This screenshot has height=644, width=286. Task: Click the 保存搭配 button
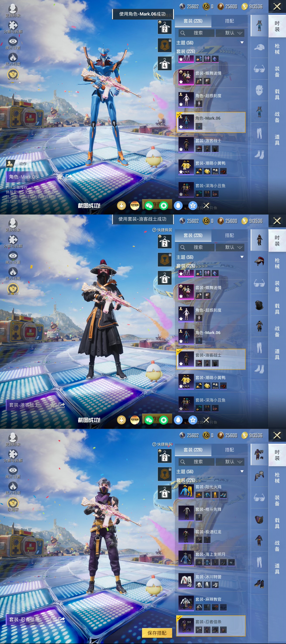pos(157,633)
